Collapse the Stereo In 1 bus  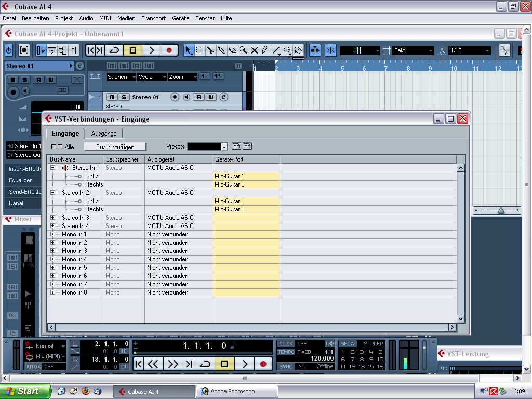pos(52,168)
